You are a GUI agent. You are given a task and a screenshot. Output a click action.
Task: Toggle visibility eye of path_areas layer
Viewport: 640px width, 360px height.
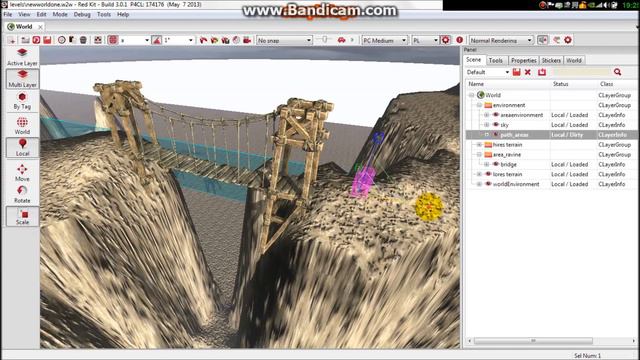pos(496,135)
